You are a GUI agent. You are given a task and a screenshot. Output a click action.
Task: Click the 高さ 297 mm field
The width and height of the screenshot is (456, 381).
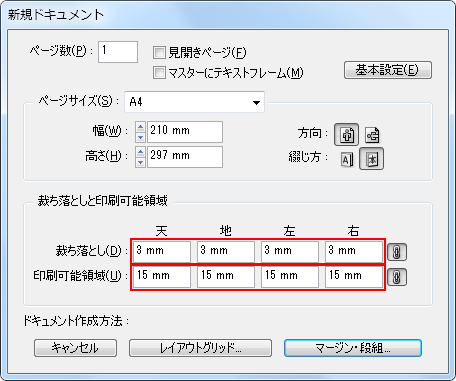[185, 157]
